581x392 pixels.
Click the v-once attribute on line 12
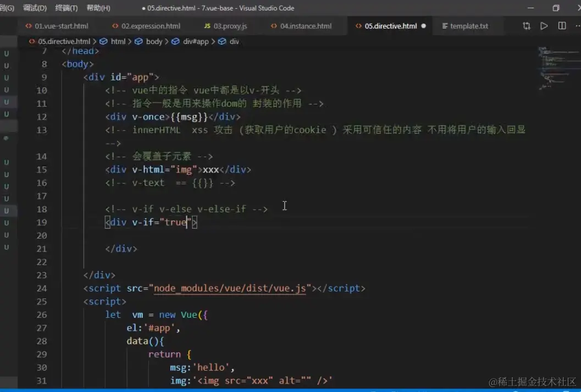[148, 117]
